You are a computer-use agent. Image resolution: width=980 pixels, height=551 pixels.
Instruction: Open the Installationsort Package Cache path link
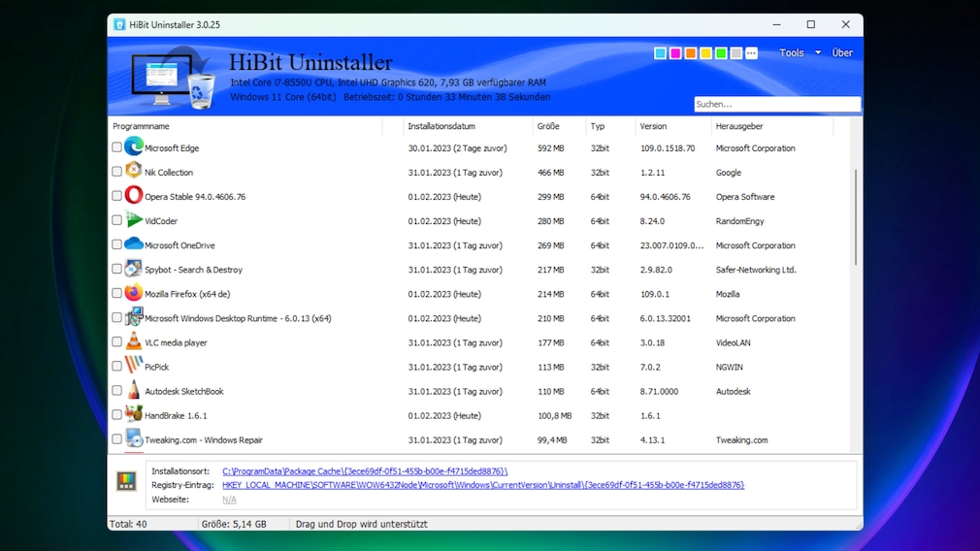pyautogui.click(x=365, y=471)
